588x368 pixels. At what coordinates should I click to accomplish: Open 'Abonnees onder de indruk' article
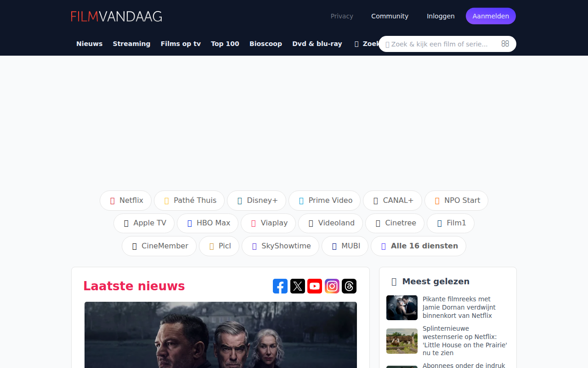pyautogui.click(x=464, y=365)
